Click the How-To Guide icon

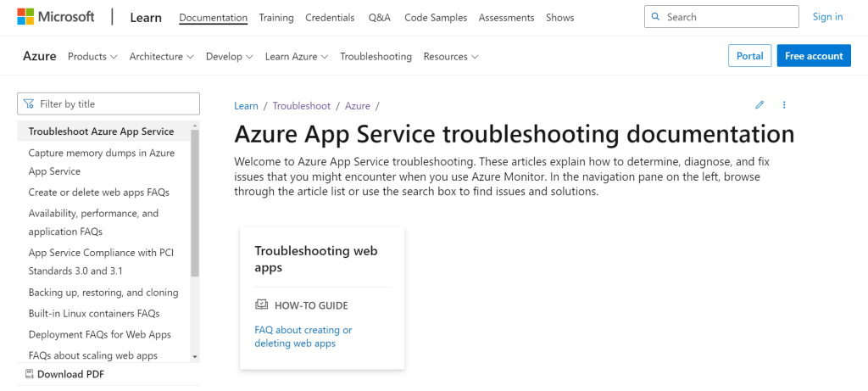[261, 304]
